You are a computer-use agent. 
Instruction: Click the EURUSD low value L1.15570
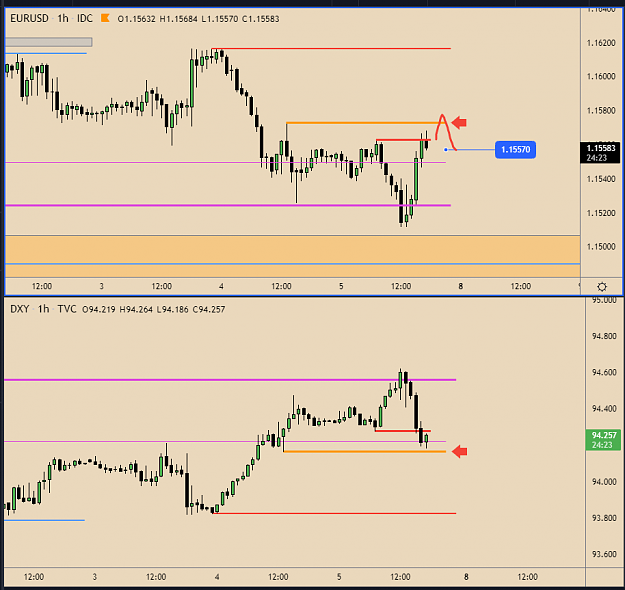click(x=220, y=19)
